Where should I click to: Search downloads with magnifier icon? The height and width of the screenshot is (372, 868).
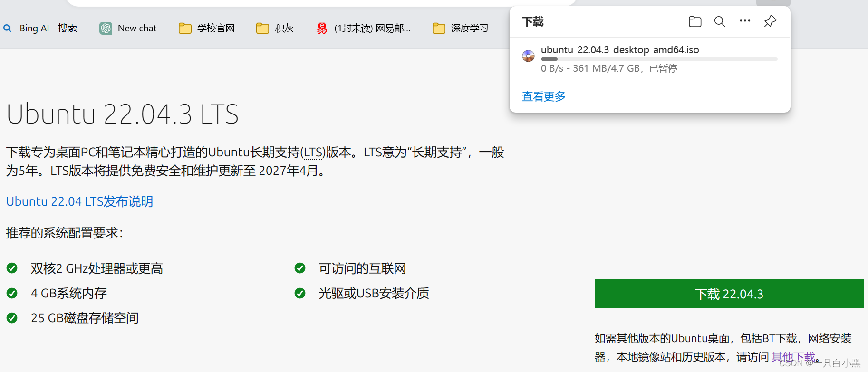720,21
